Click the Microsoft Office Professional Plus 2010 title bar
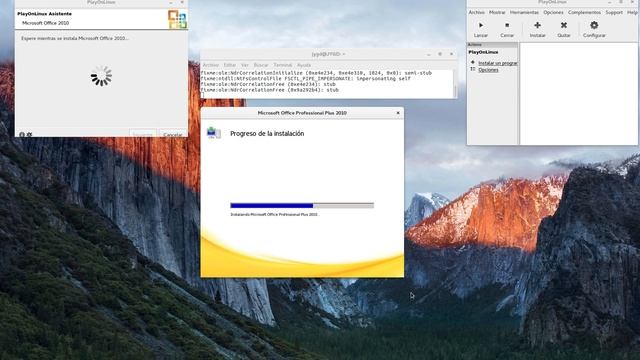 pos(302,113)
